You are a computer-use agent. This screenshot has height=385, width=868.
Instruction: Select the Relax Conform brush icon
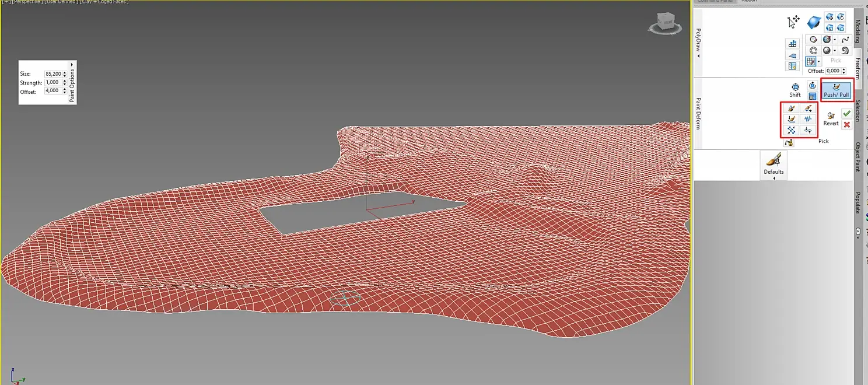(841, 27)
